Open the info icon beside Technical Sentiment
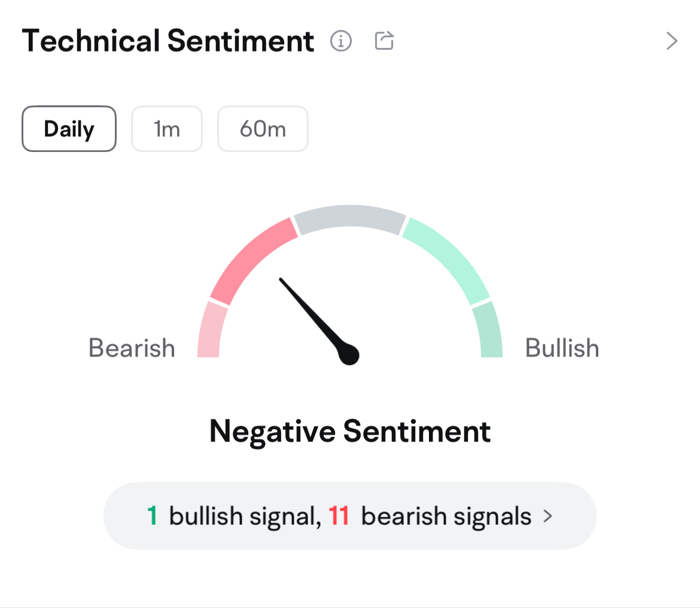Screen dimensions: 700x608 pos(341,41)
